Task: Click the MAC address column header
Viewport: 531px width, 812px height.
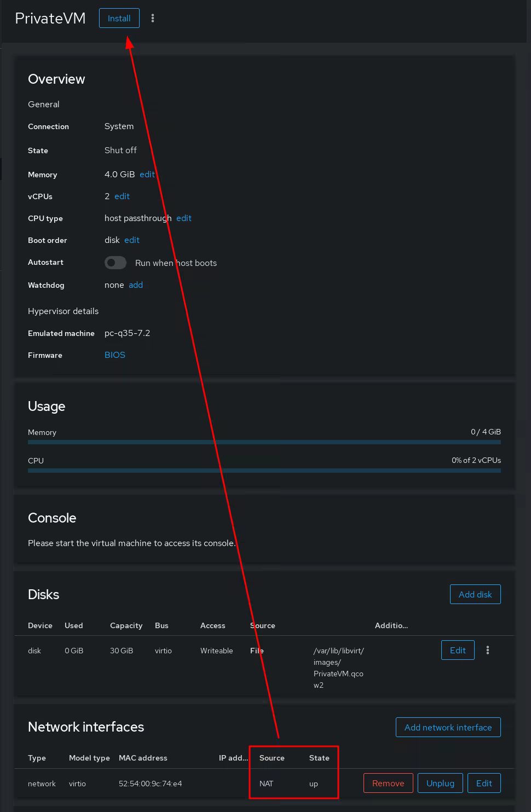Action: [143, 758]
